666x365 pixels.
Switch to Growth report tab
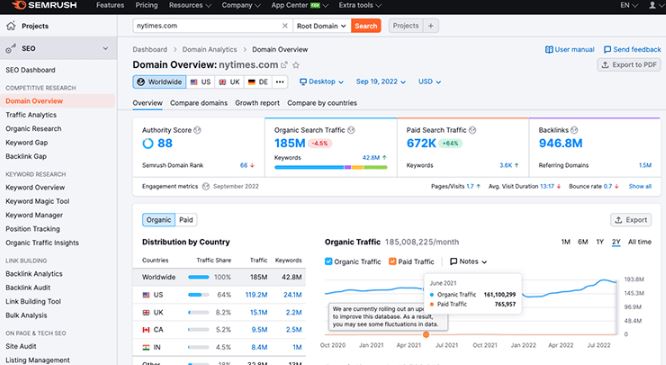[257, 103]
